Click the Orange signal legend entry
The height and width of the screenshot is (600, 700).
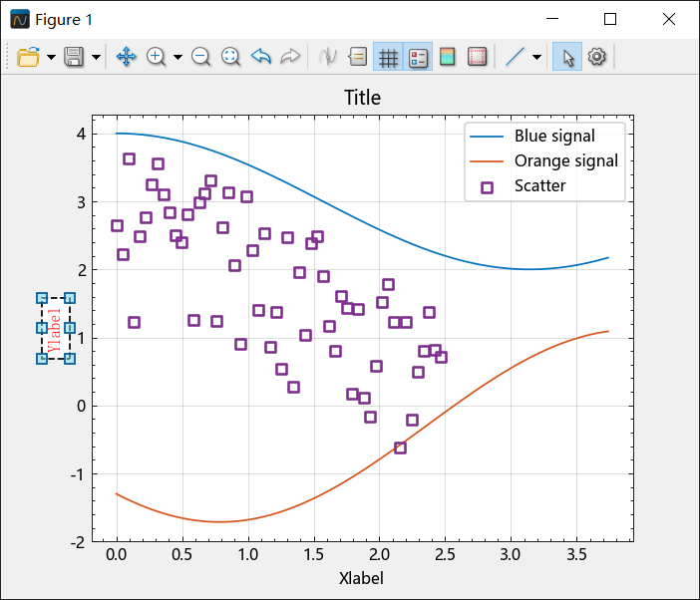[566, 160]
